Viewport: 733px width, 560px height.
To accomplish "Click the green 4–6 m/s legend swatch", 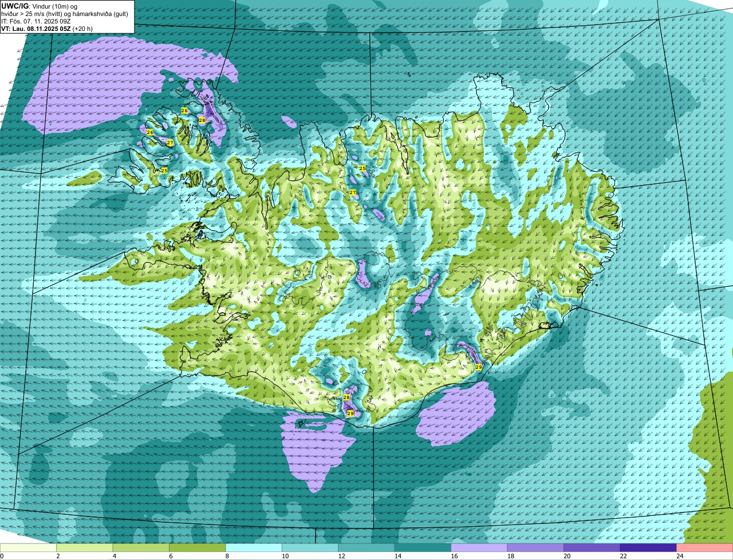I will click(141, 547).
